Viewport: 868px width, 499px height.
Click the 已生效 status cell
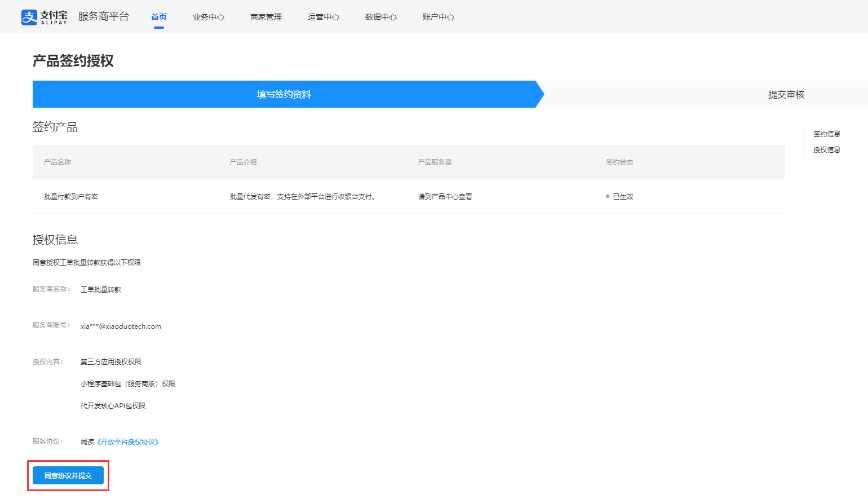point(623,196)
